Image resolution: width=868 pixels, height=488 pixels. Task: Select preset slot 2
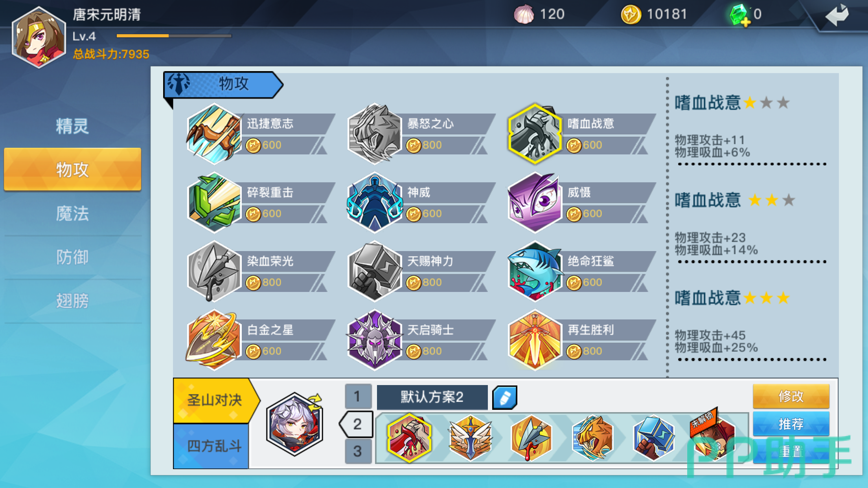pyautogui.click(x=357, y=424)
